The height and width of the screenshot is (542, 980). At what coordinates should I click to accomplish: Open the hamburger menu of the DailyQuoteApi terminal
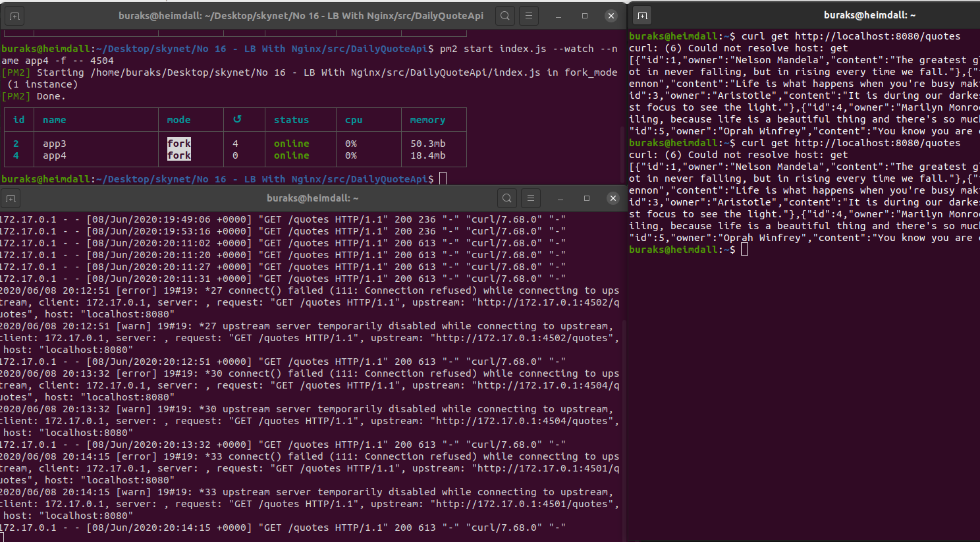pyautogui.click(x=528, y=14)
